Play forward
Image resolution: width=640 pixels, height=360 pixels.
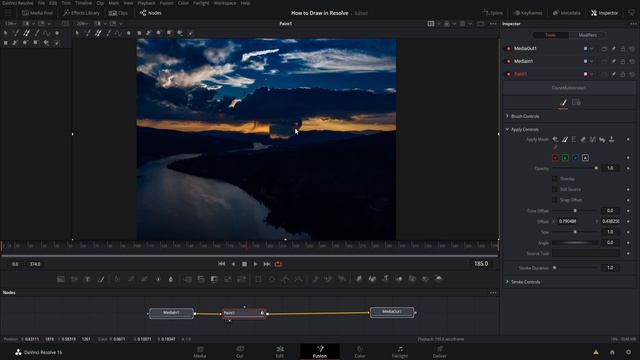[256, 264]
